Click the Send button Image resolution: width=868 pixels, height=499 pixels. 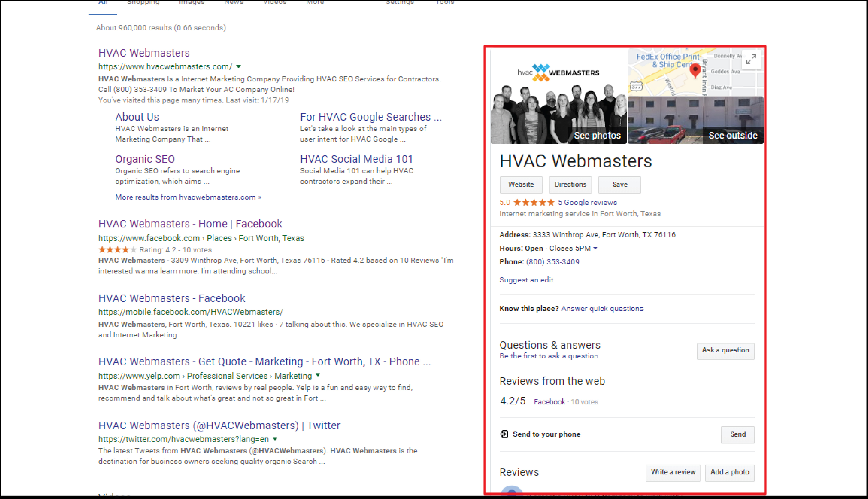tap(737, 435)
